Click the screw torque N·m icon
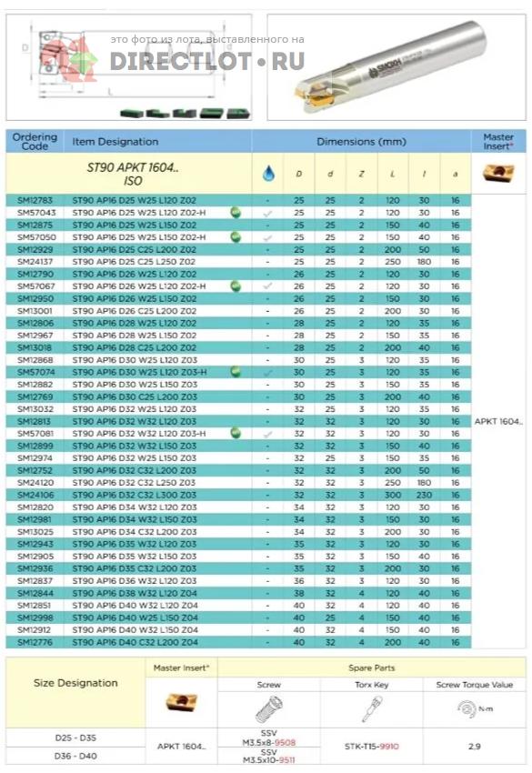 [x=473, y=708]
